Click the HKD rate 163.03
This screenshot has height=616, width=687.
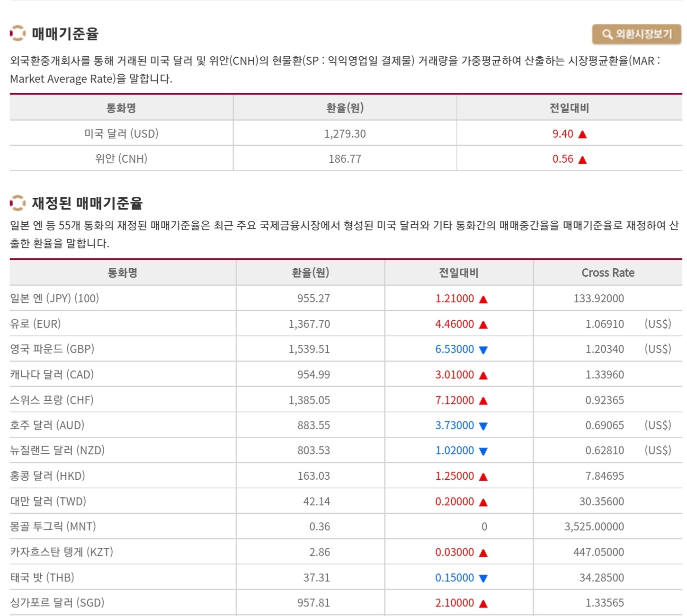coord(313,476)
